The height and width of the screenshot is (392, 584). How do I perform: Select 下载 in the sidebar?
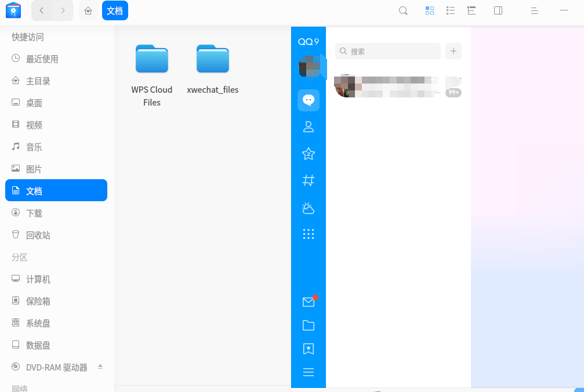pyautogui.click(x=56, y=213)
